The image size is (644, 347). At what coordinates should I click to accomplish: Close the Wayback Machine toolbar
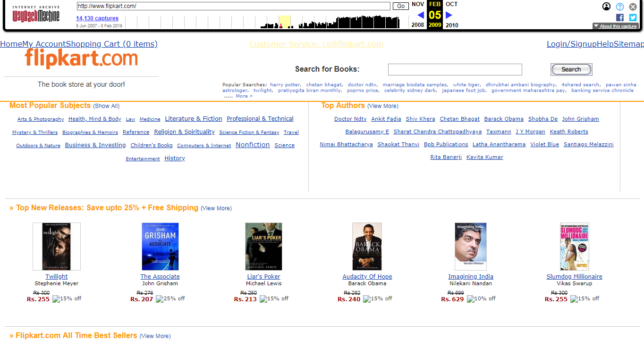pos(633,7)
